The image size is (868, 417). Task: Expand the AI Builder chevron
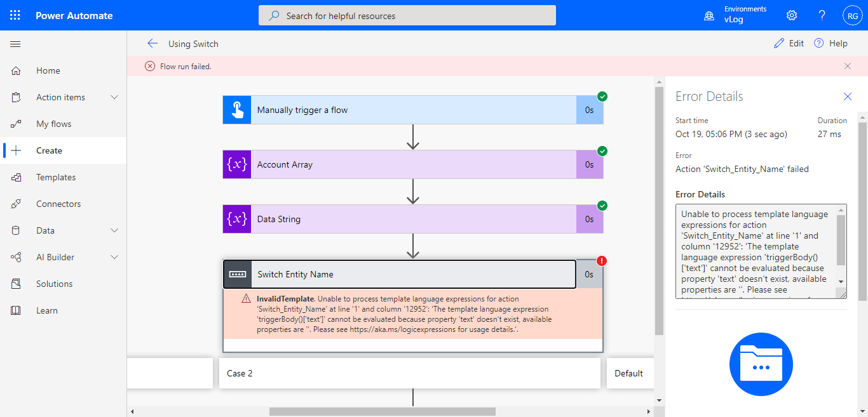point(114,257)
